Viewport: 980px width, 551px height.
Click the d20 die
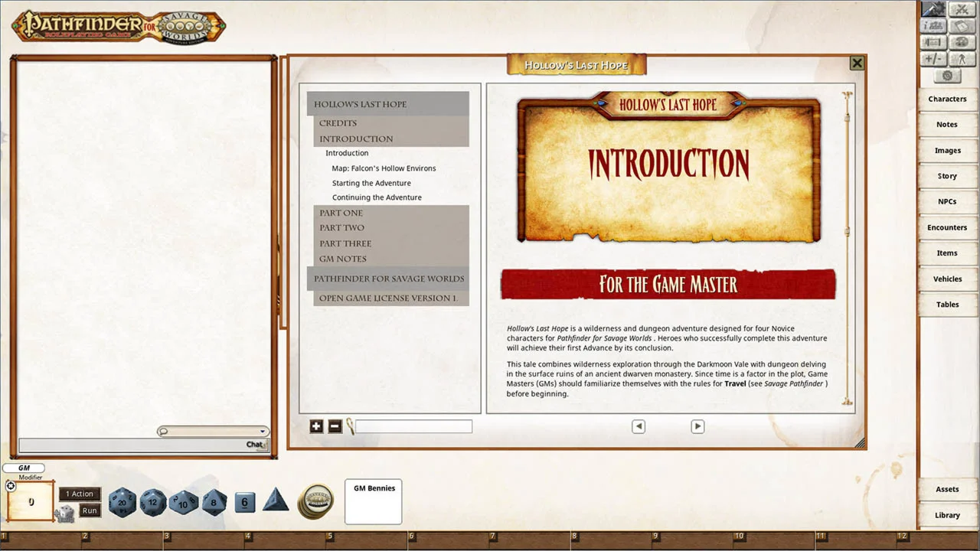click(122, 503)
